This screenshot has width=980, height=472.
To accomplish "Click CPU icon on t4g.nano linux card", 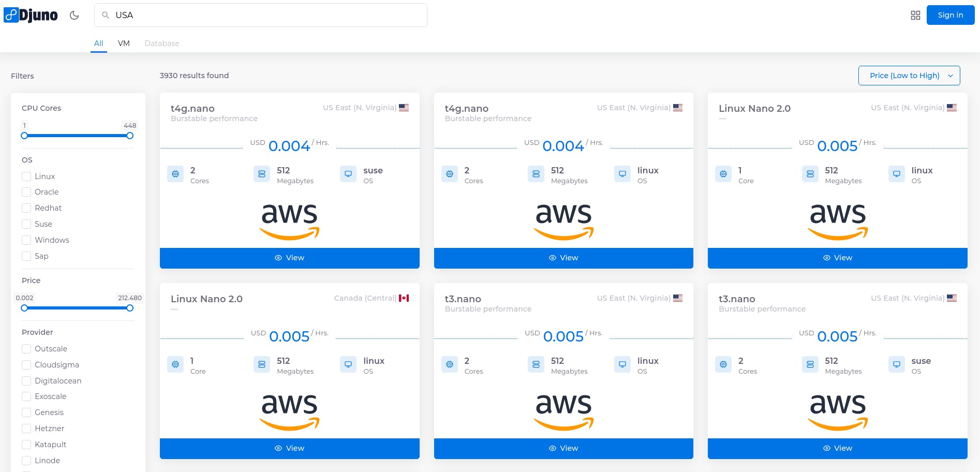I will (x=450, y=174).
